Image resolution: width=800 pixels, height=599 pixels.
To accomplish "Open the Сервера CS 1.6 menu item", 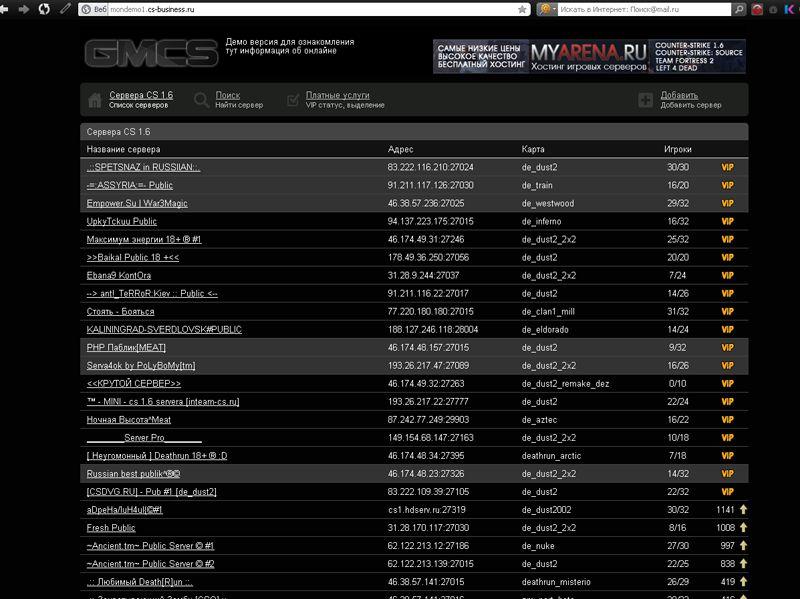I will pos(140,95).
